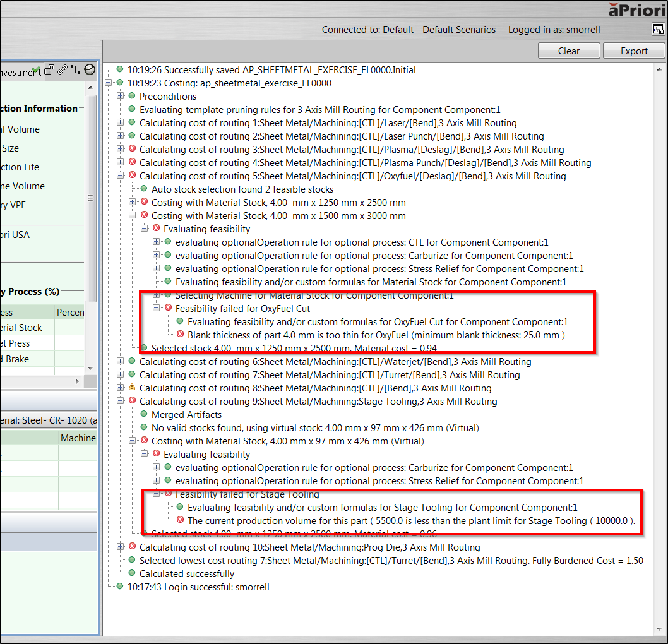Select 'No valid stocks found, using virtual stock' row
This screenshot has height=644, width=668.
coord(315,427)
